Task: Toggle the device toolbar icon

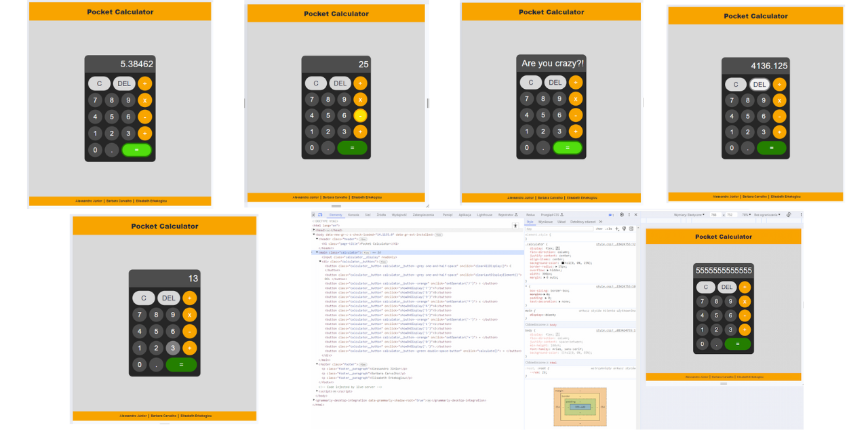Action: click(x=319, y=214)
